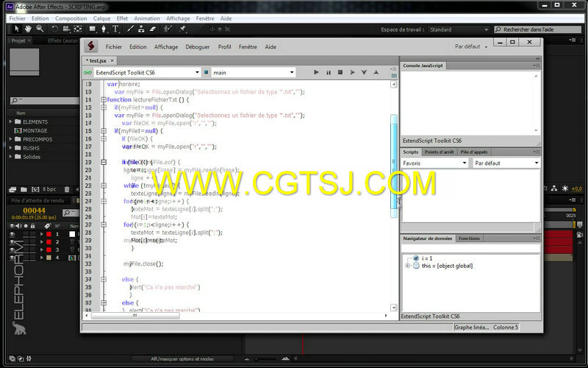
Task: Select the Eraser tool
Action: pyautogui.click(x=153, y=29)
